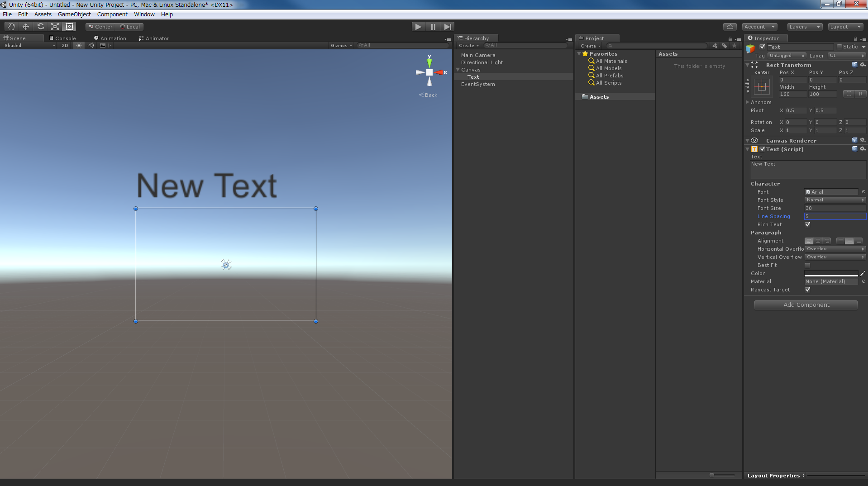Open the Text (Script) gear menu
The width and height of the screenshot is (868, 486).
[863, 149]
